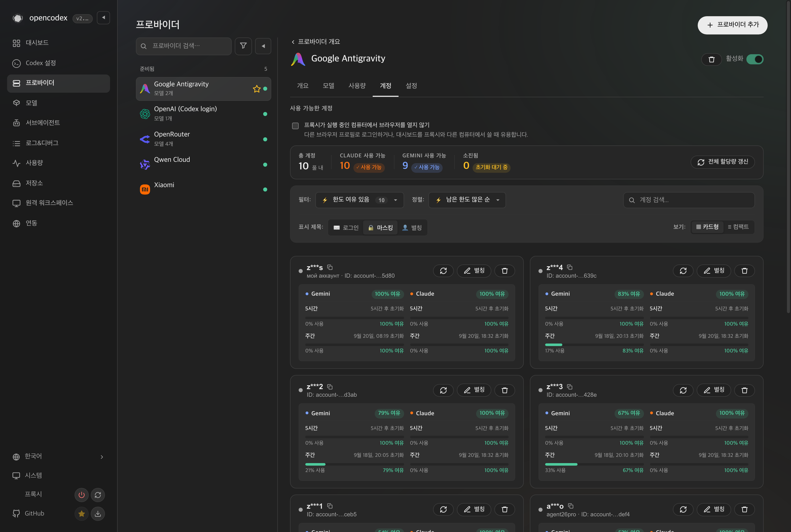Open the 한도 여유 있음 filter dropdown
Image resolution: width=791 pixels, height=532 pixels.
tap(359, 200)
